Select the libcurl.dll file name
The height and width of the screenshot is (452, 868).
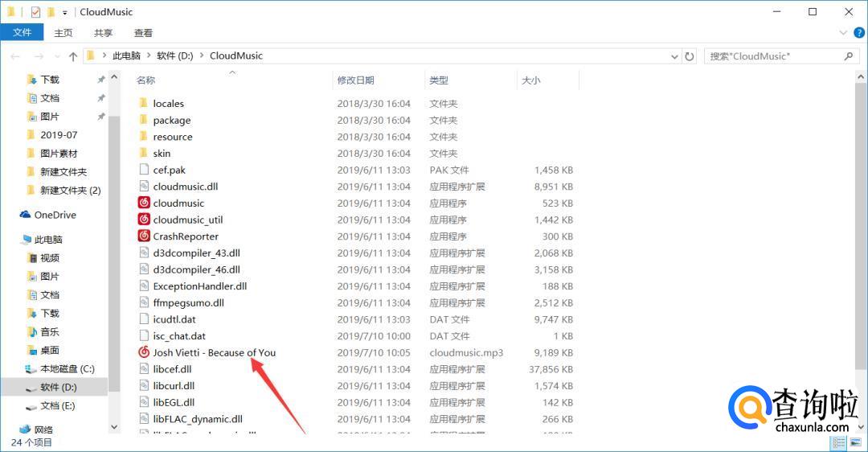point(174,386)
